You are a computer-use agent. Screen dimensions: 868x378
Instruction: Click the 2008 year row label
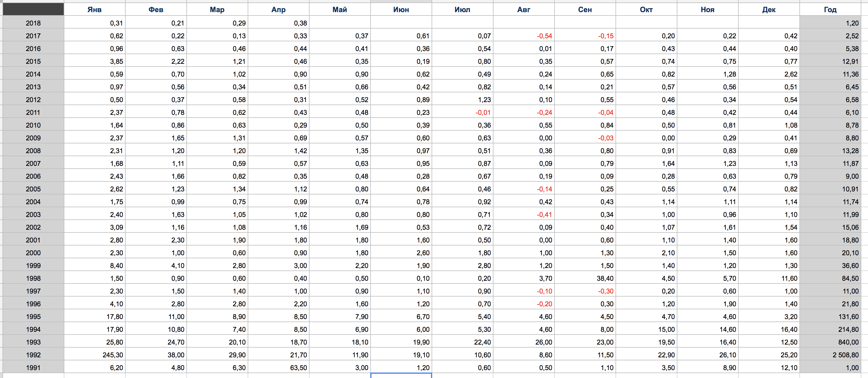coord(33,150)
